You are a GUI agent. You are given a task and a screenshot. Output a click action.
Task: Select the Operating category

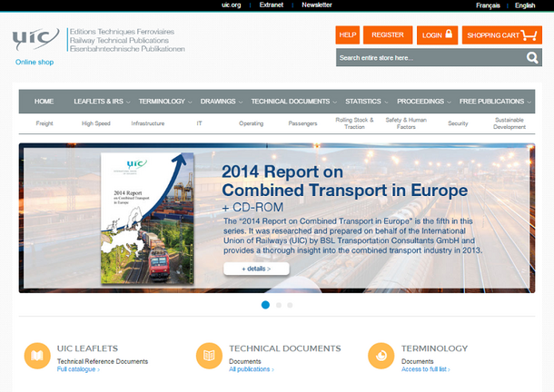pyautogui.click(x=252, y=123)
